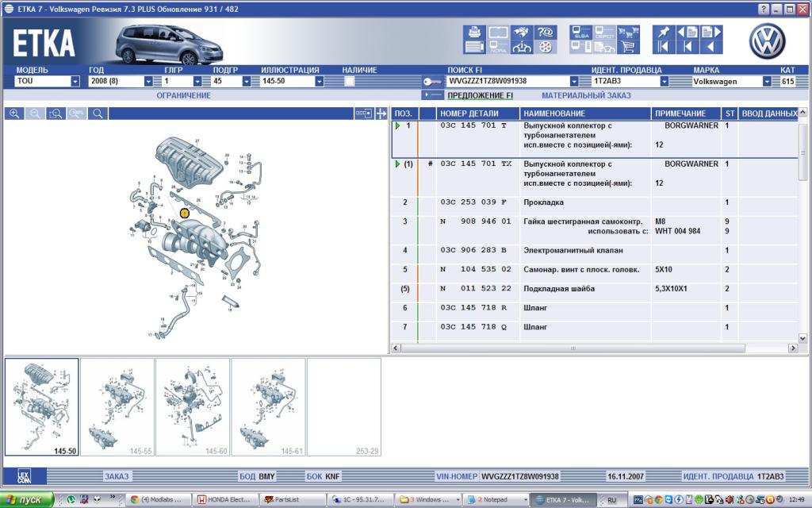The image size is (812, 508).
Task: Click the vehicle info icon below the binoculars
Action: tap(522, 47)
